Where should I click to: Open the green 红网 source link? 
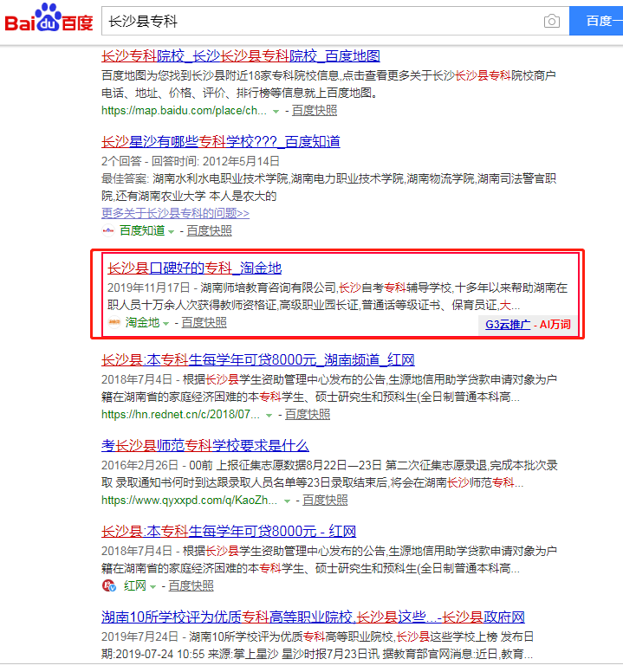(135, 585)
